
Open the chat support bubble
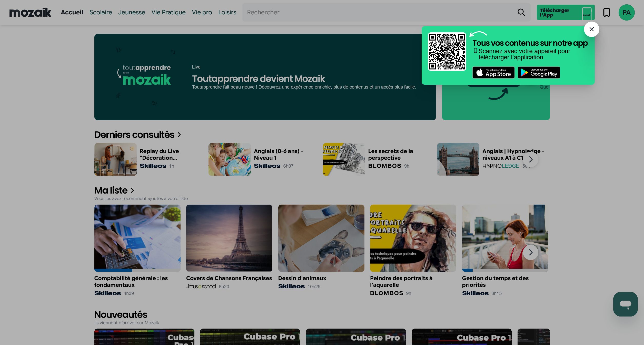(625, 304)
